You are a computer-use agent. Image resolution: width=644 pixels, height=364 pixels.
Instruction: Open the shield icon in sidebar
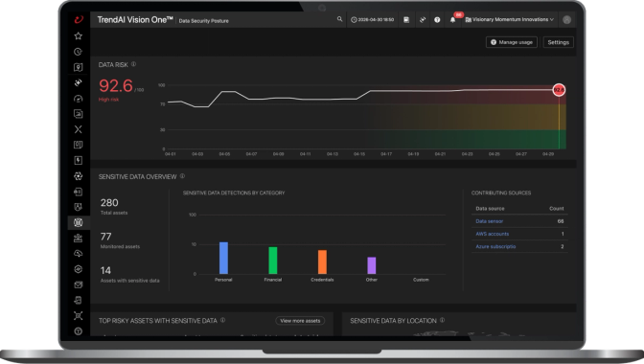click(78, 207)
